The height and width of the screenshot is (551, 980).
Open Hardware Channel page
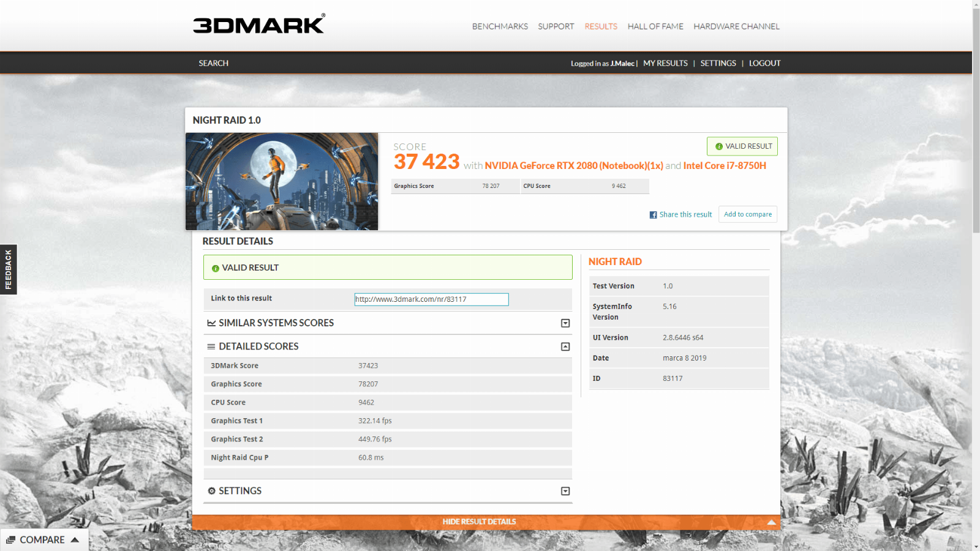[736, 26]
